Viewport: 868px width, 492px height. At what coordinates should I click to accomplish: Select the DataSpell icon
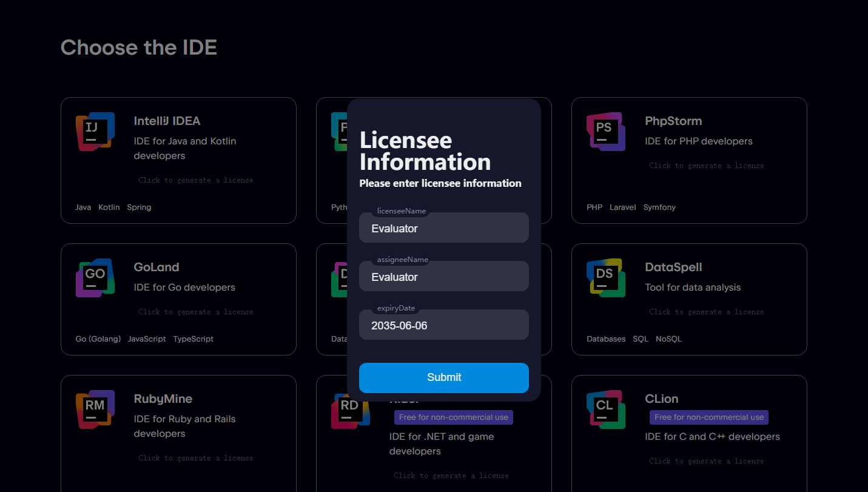pyautogui.click(x=605, y=277)
